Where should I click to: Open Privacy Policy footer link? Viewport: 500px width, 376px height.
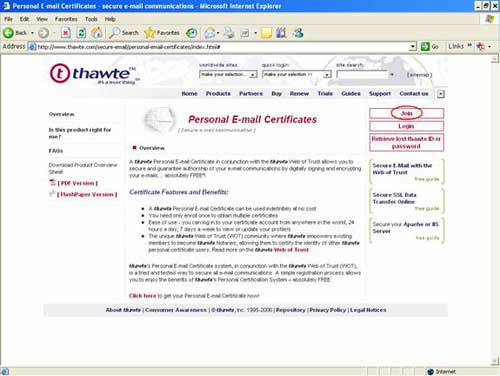pyautogui.click(x=328, y=310)
